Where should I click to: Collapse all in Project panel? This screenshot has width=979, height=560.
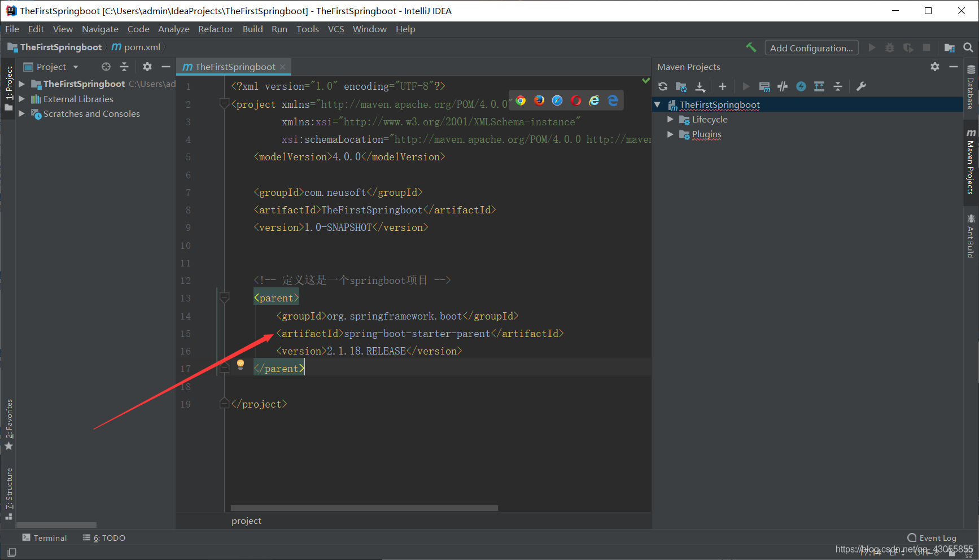tap(124, 67)
